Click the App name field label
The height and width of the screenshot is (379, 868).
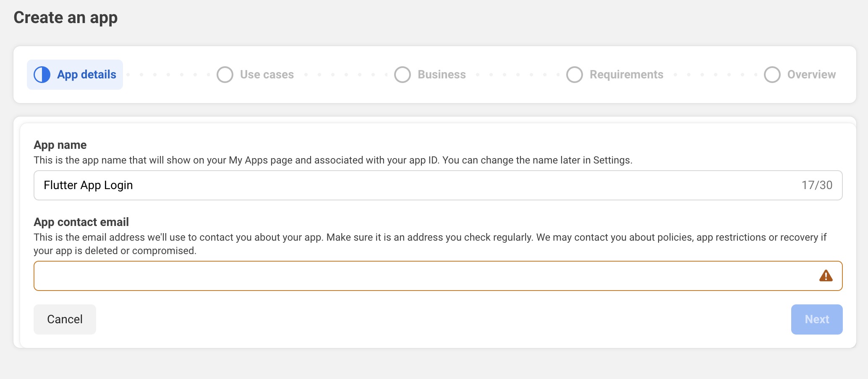(x=60, y=145)
